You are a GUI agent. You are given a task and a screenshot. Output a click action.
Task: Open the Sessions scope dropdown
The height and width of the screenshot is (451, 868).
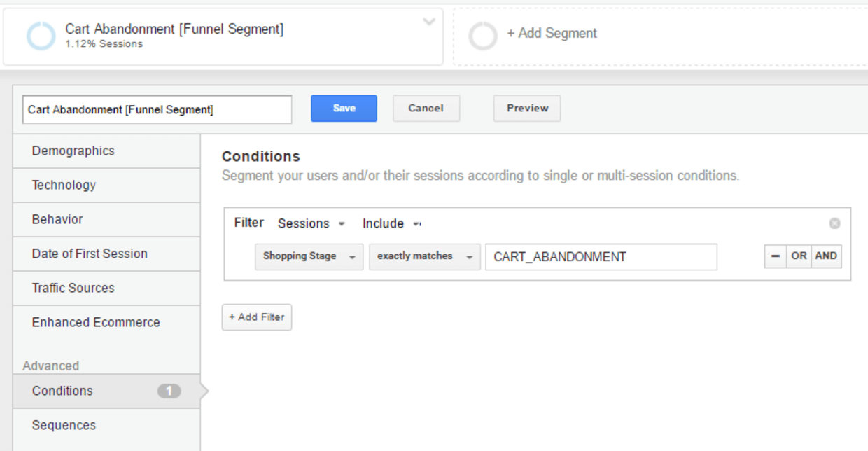coord(311,223)
